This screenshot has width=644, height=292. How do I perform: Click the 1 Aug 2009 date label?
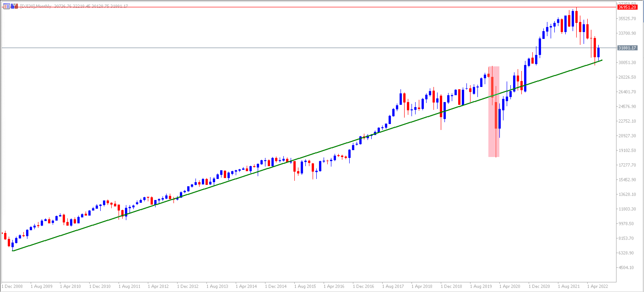(x=41, y=286)
